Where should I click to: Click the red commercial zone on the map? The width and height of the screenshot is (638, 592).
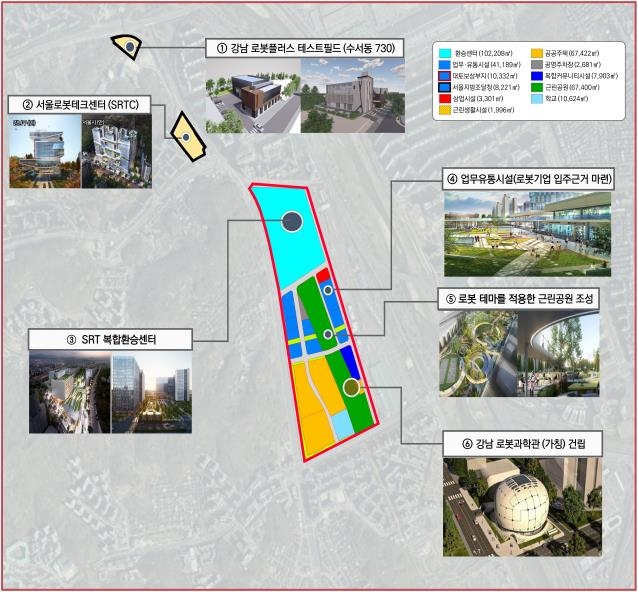(323, 275)
